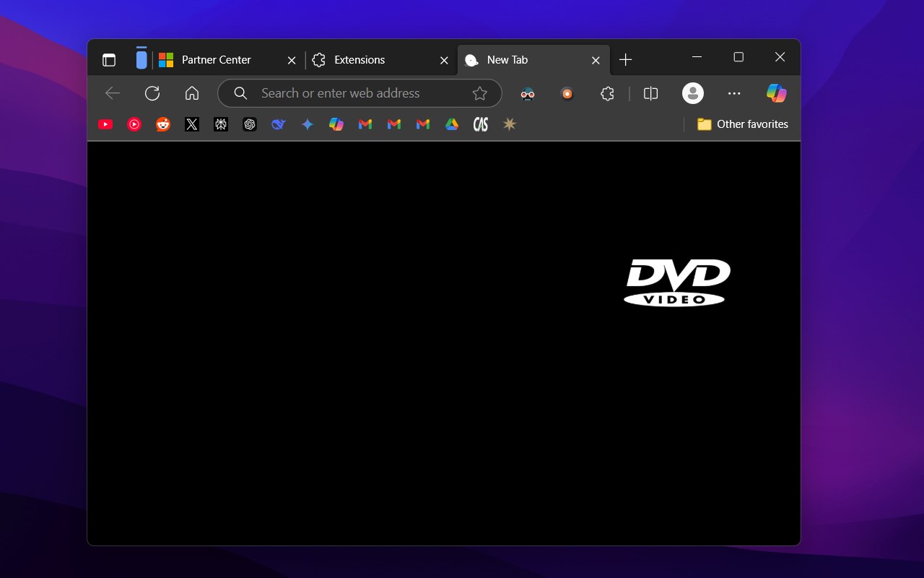Close the New Tab tab
Image resolution: width=924 pixels, height=578 pixels.
tap(596, 61)
